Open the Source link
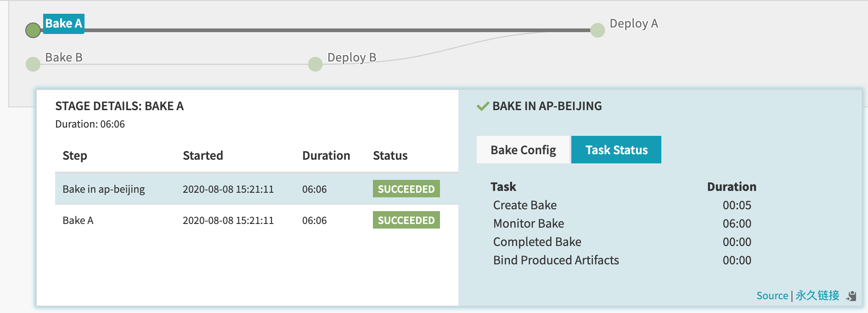The height and width of the screenshot is (313, 868). (x=772, y=296)
